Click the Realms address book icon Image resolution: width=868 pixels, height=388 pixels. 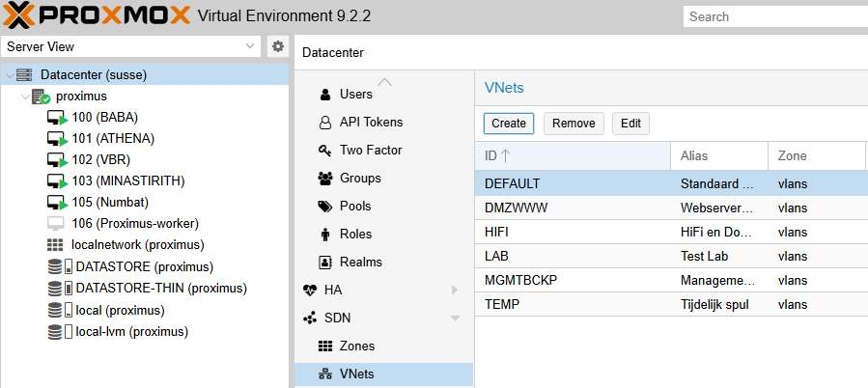(x=325, y=262)
